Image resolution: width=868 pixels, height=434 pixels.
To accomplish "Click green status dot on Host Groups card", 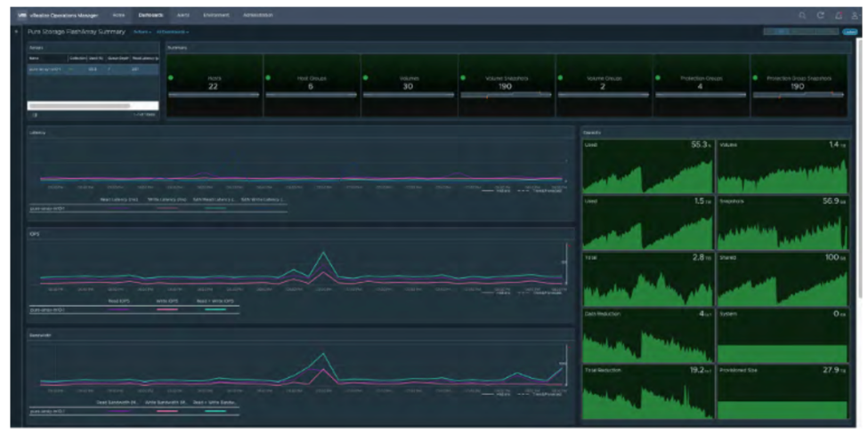I will (x=268, y=78).
